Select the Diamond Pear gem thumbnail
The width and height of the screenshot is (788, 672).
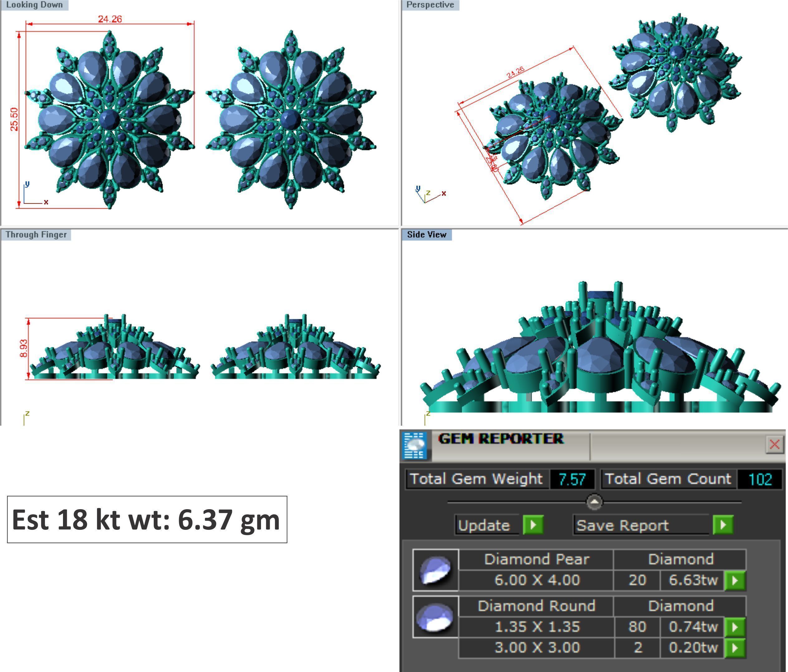click(x=436, y=570)
